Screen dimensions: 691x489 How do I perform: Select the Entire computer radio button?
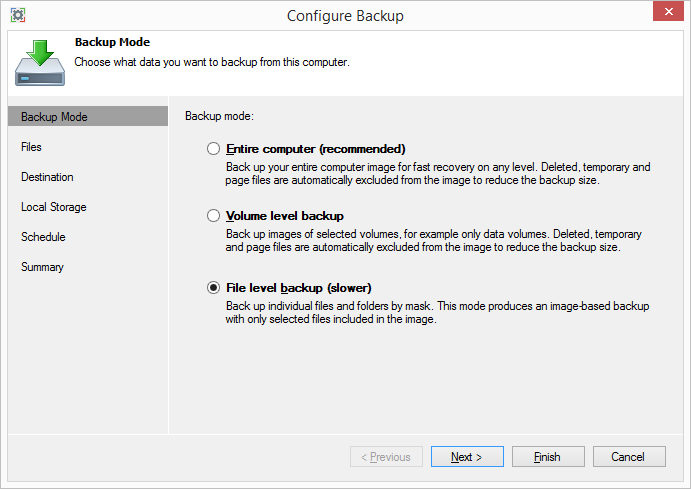pyautogui.click(x=213, y=148)
